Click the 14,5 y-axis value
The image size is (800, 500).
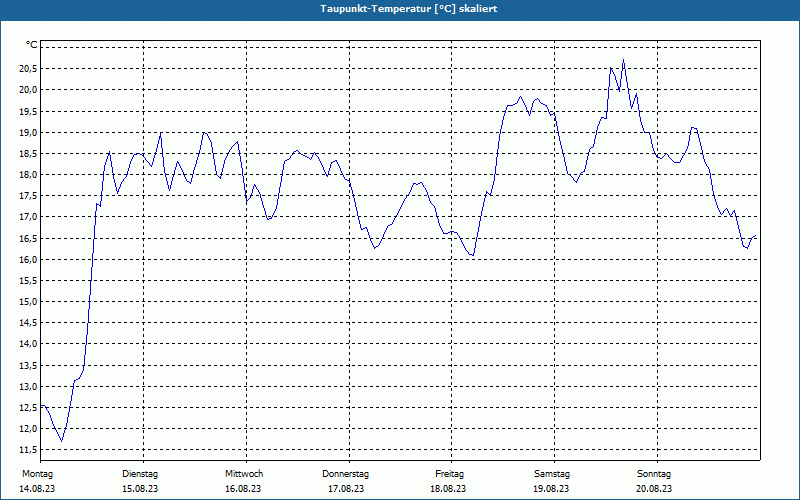pyautogui.click(x=28, y=322)
